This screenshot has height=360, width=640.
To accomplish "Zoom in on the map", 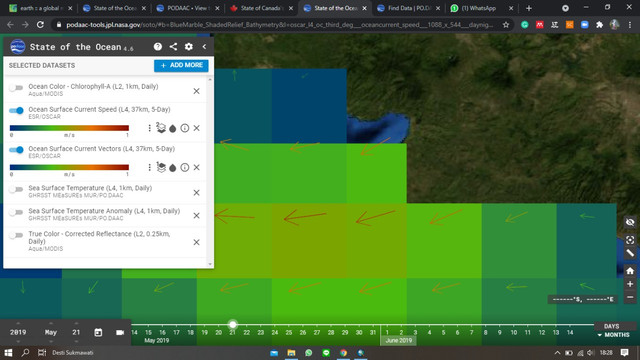I will (630, 284).
